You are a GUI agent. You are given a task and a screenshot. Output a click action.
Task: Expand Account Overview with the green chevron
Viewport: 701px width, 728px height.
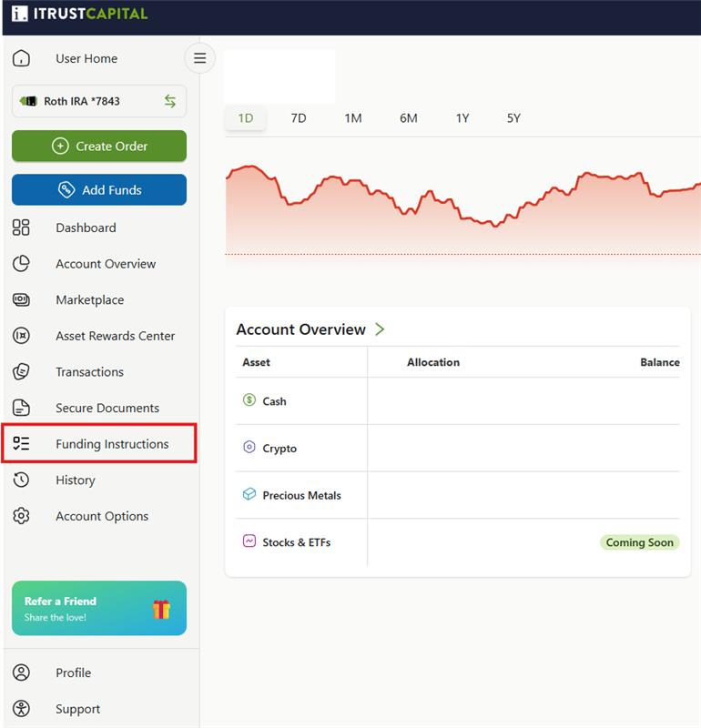coord(380,329)
